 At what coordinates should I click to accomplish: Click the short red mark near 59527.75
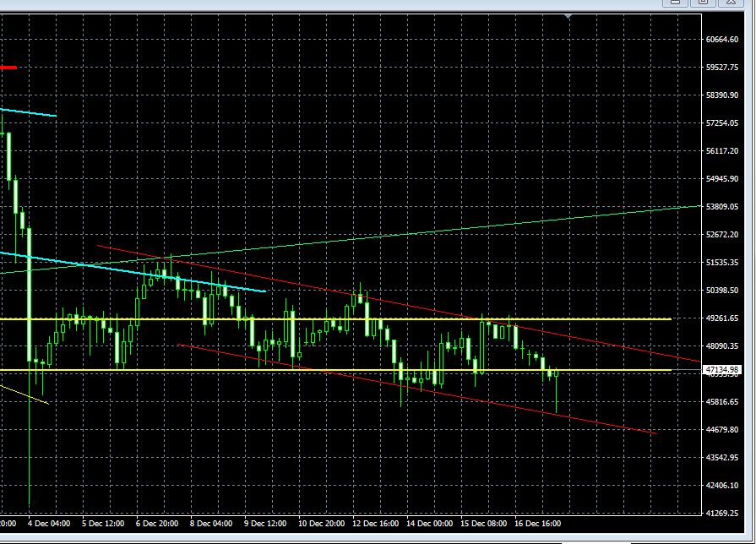(8, 67)
